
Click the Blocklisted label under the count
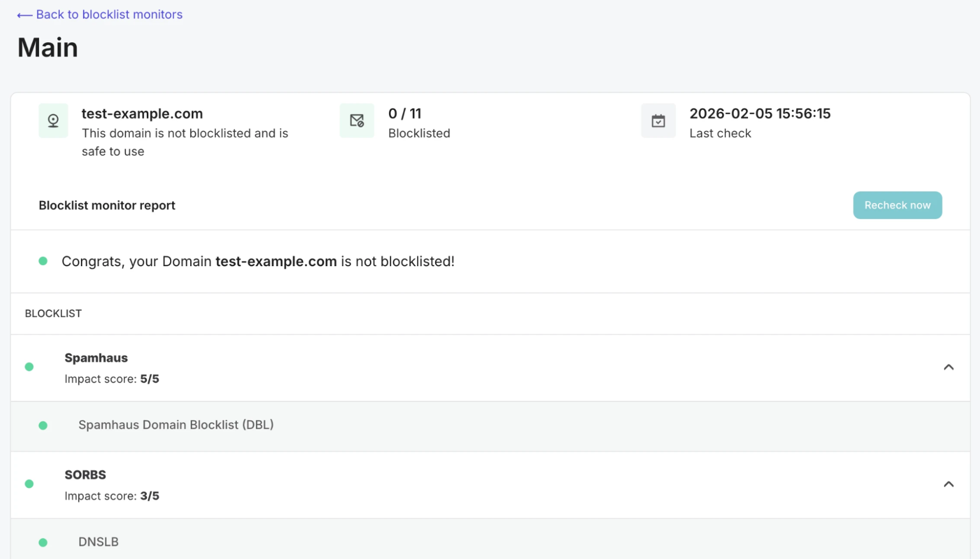click(x=419, y=134)
